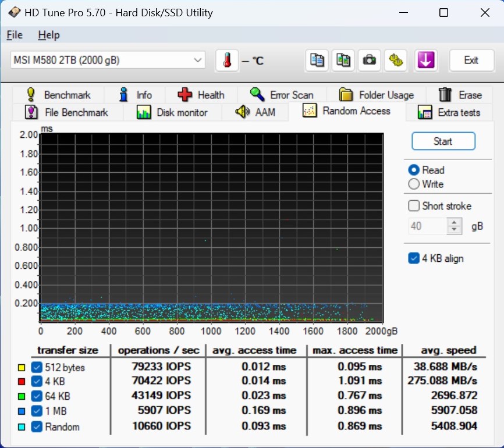The image size is (504, 448).
Task: Select the Random Access tab
Action: (x=347, y=111)
